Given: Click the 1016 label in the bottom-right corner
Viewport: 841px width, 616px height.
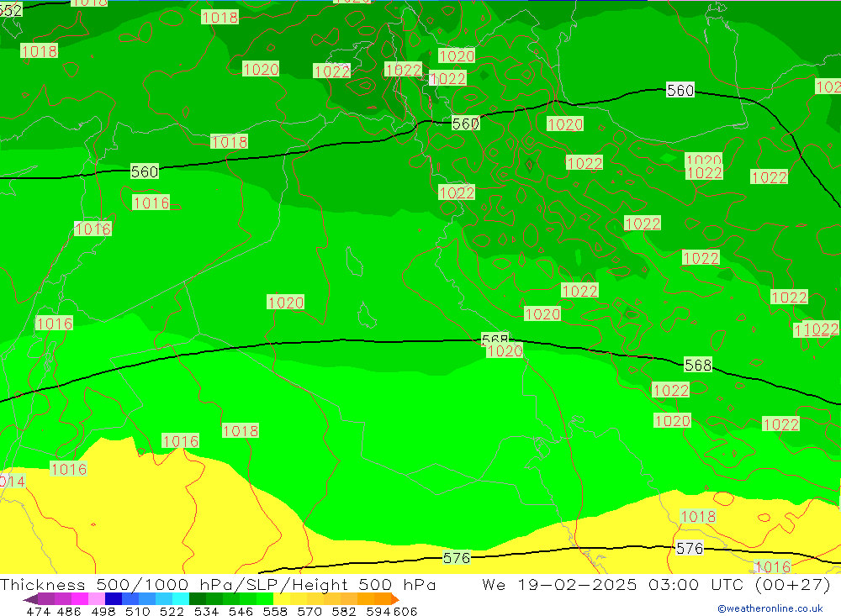Looking at the screenshot, I should pyautogui.click(x=772, y=566).
